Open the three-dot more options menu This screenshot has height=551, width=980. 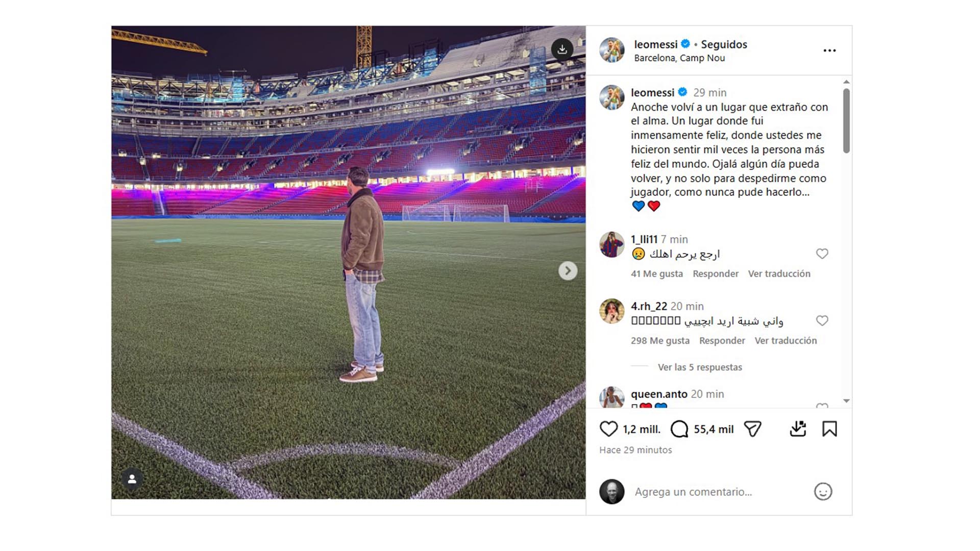click(x=829, y=51)
